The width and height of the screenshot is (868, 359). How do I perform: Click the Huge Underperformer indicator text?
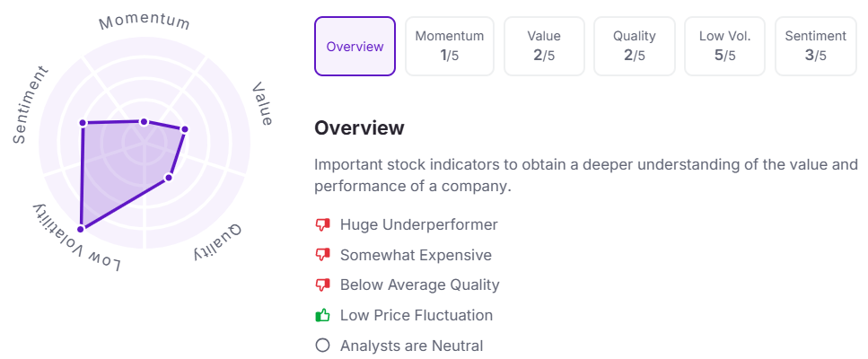[419, 224]
